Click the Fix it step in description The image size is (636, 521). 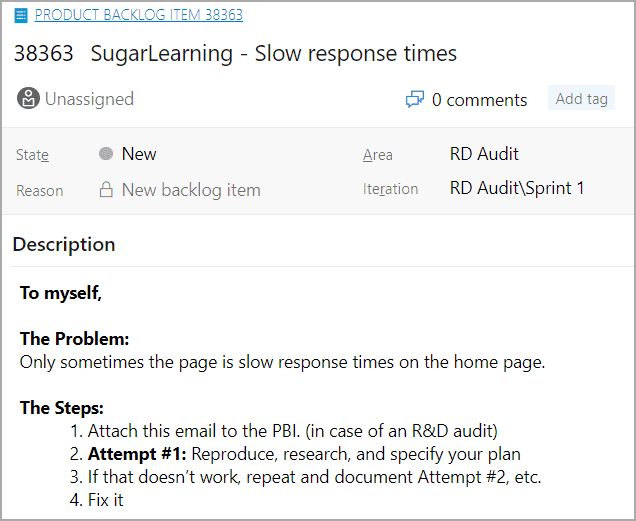pyautogui.click(x=105, y=499)
